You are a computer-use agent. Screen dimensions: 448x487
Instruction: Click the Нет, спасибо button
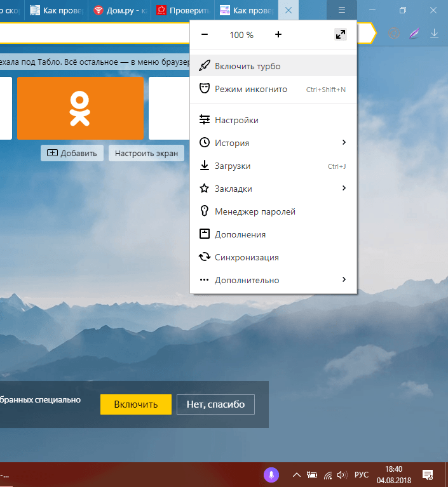click(216, 404)
